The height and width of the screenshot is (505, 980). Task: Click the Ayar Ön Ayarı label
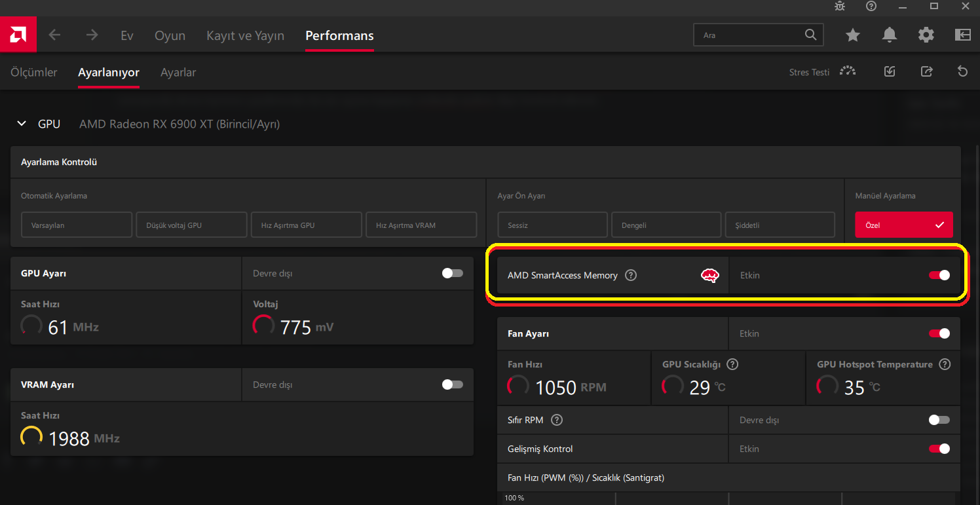point(521,196)
